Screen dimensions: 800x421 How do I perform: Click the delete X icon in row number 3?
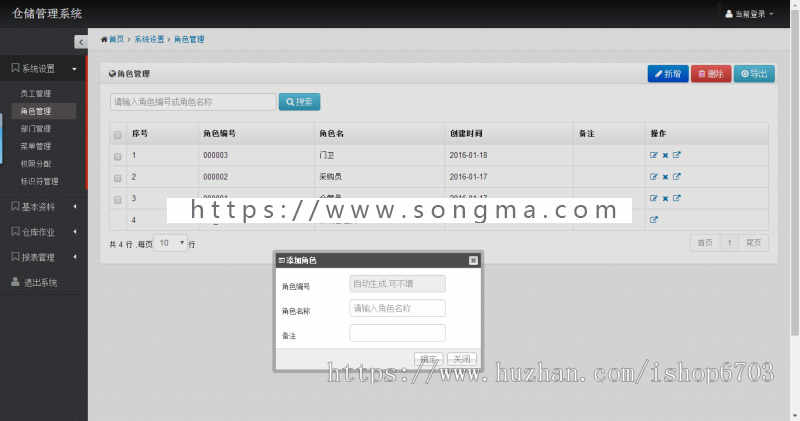[665, 199]
